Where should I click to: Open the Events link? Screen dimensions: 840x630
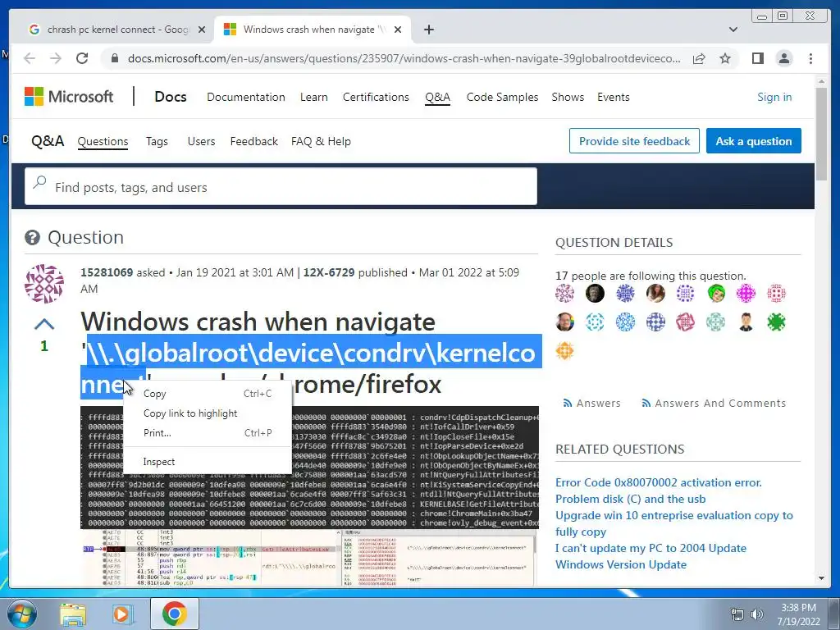(614, 97)
